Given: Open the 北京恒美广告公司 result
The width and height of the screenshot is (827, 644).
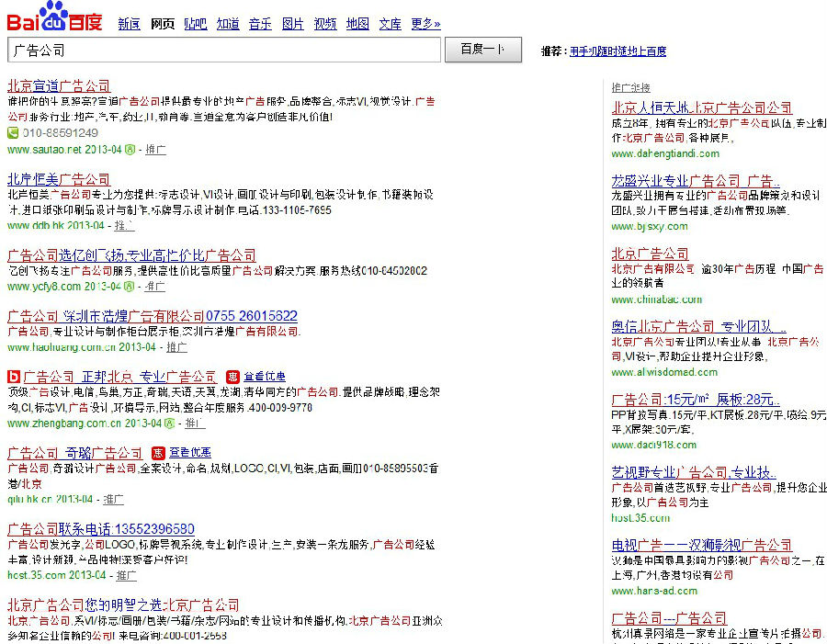Looking at the screenshot, I should [x=59, y=179].
